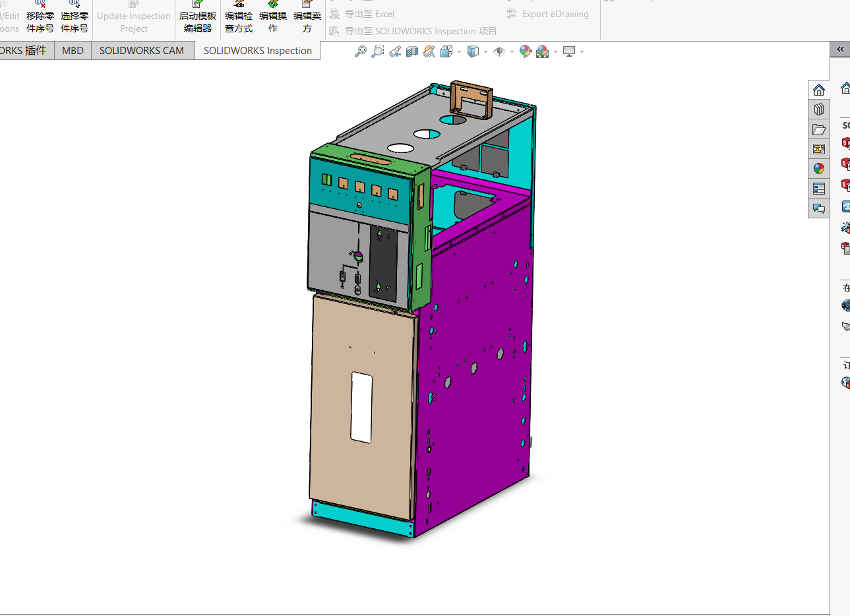Open the Design Library task pane tab
Image resolution: width=850 pixels, height=616 pixels.
click(819, 109)
